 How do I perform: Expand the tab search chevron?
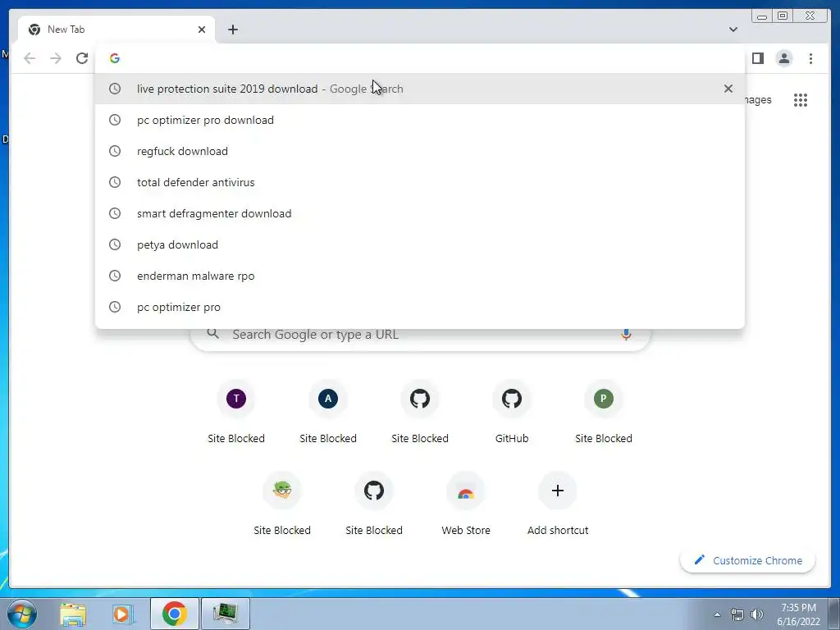pyautogui.click(x=733, y=30)
